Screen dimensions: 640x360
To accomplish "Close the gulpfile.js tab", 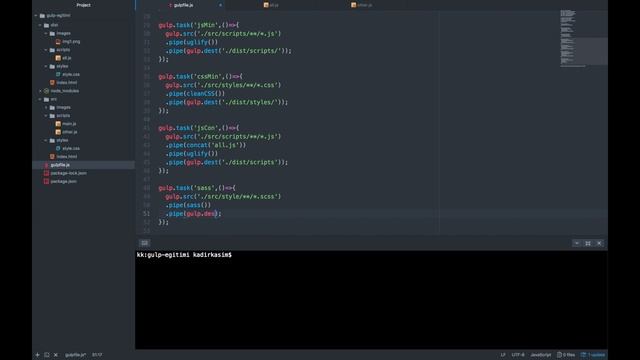I will pos(220,5).
